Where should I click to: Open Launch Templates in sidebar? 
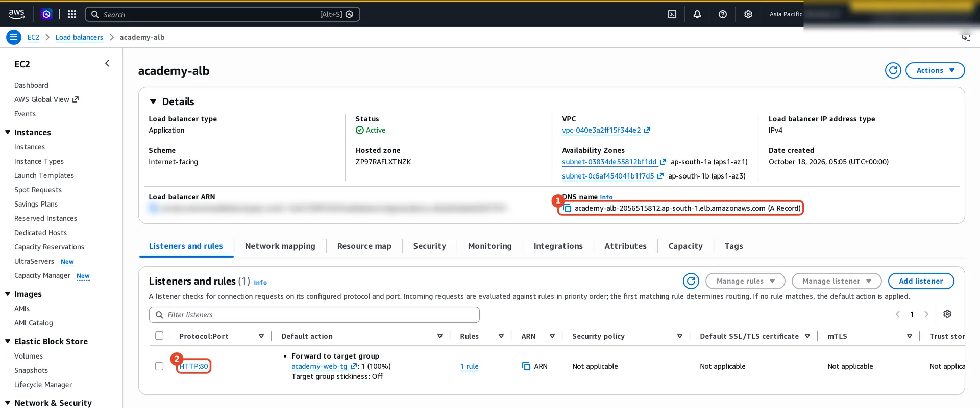pos(44,175)
